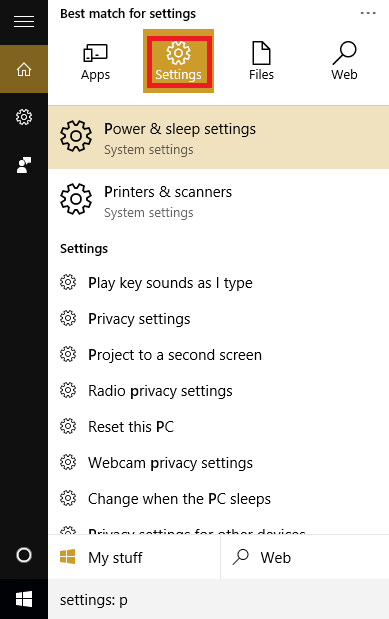Click the search box containing settings: p
389x619 pixels.
(218, 600)
